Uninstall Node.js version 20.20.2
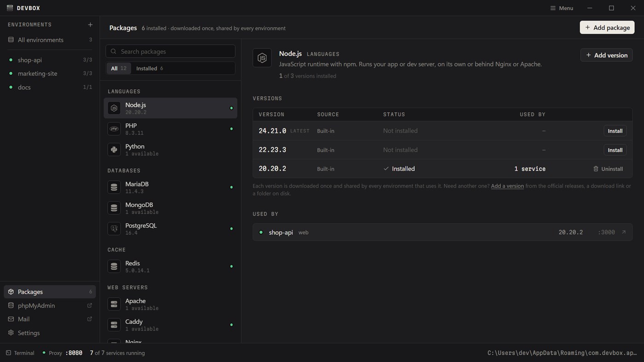The image size is (644, 362). pos(608,169)
